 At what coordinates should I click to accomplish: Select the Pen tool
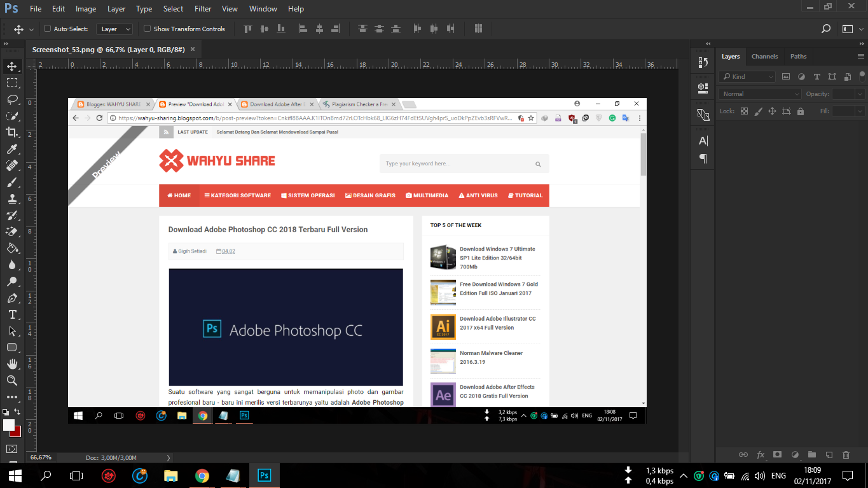pyautogui.click(x=11, y=298)
